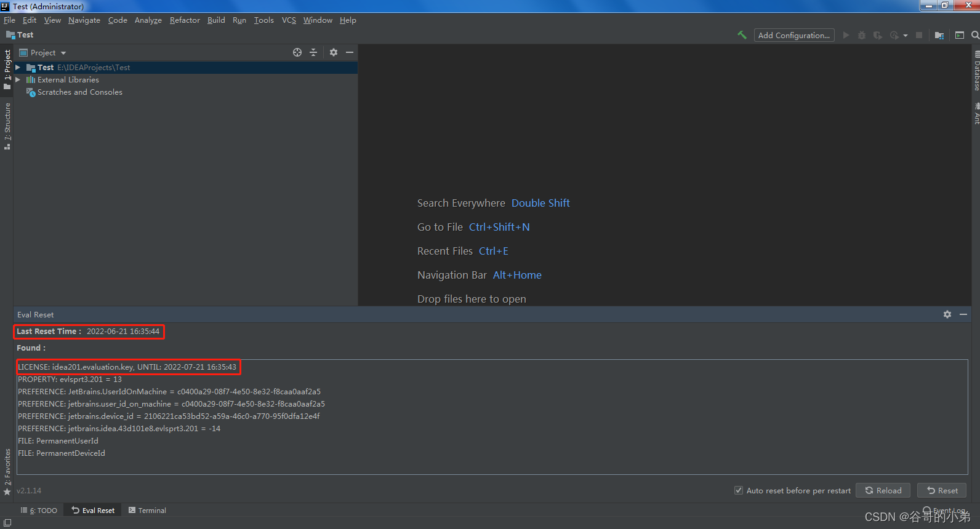980x529 pixels.
Task: Click the LICENSE idea201.evaluation.key line
Action: (127, 367)
